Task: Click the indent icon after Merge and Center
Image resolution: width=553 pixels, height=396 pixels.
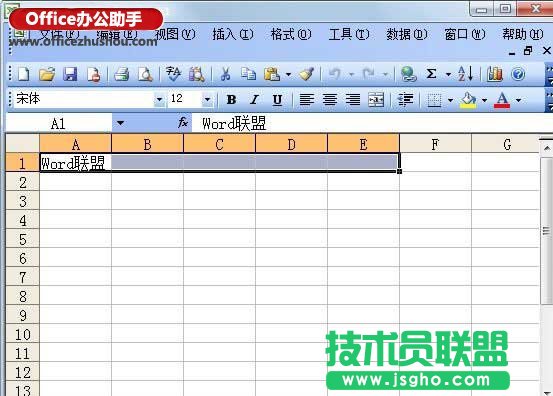Action: 405,100
